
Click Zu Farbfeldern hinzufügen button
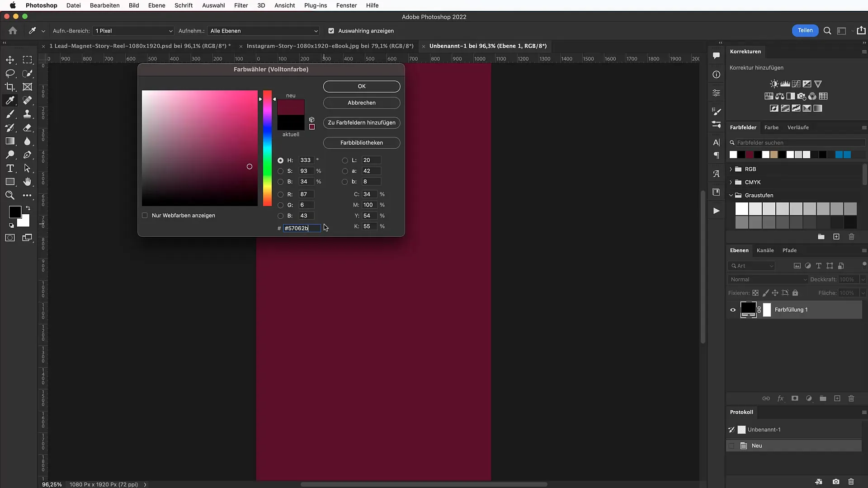tap(361, 122)
